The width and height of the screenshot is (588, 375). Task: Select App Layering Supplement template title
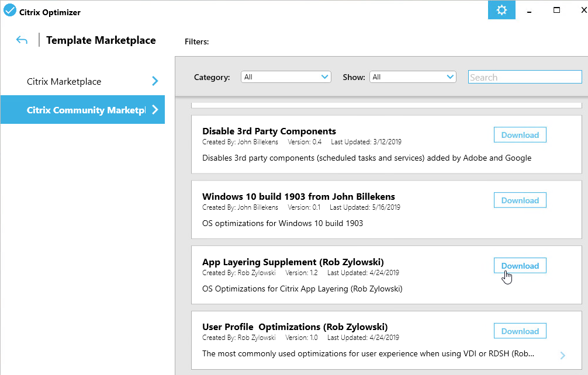point(293,262)
